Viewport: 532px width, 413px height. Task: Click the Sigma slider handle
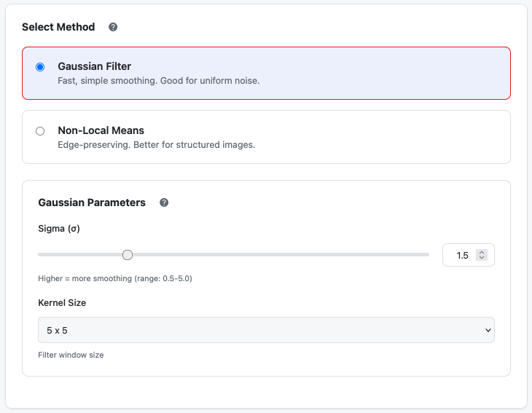[128, 255]
